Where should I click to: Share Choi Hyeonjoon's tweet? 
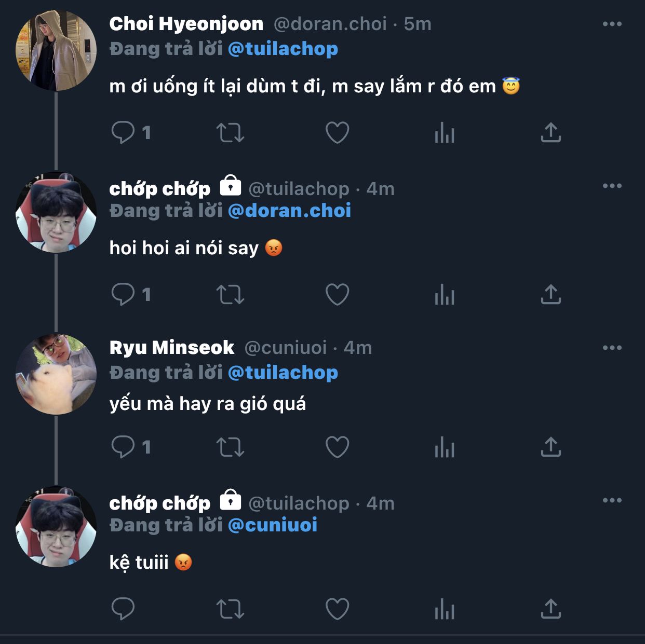tap(550, 132)
